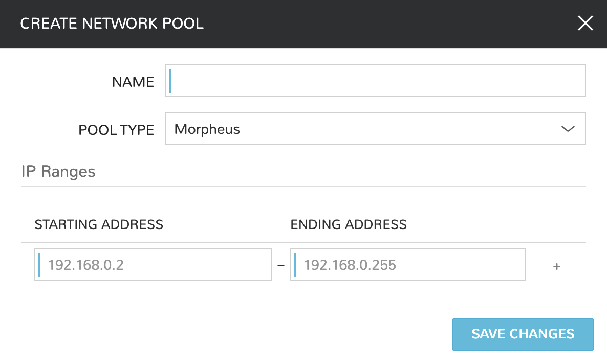Click the blue cursor marker in Name field
Image resolution: width=607 pixels, height=364 pixels.
click(x=170, y=81)
